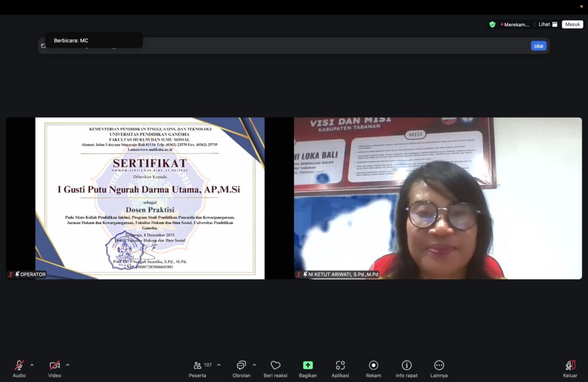Start recording with the Rekam button
The image size is (588, 382).
(373, 365)
